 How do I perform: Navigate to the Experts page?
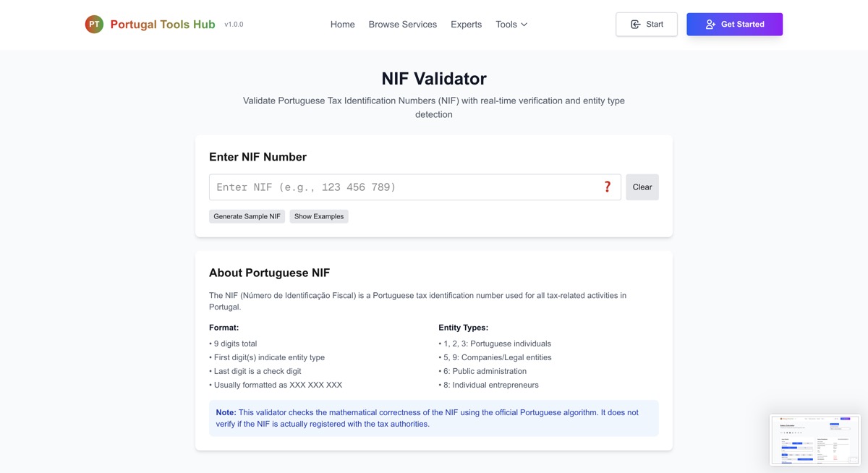(x=466, y=25)
